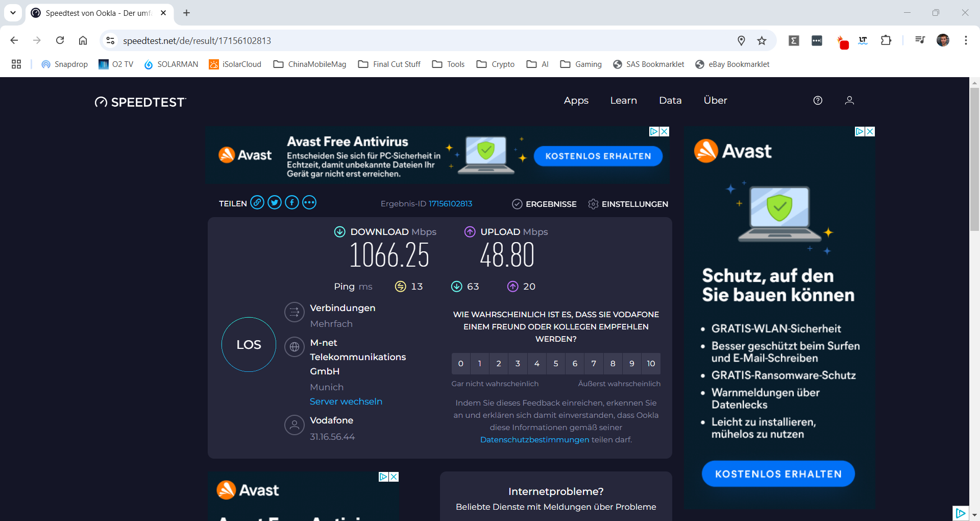Share the result on Twitter
Screen dimensions: 980x521
[x=275, y=203]
